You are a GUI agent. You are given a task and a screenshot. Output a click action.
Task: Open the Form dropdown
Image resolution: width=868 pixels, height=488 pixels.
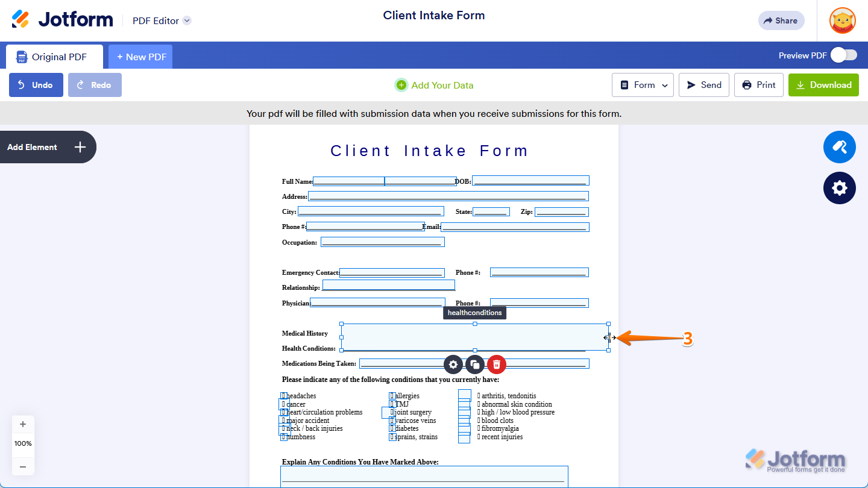[x=643, y=84]
